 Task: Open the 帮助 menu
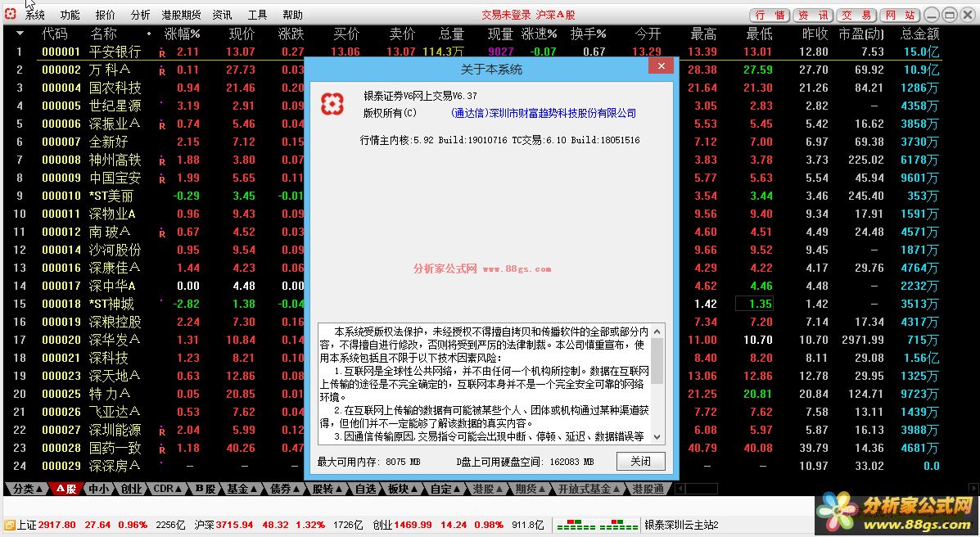[x=292, y=15]
